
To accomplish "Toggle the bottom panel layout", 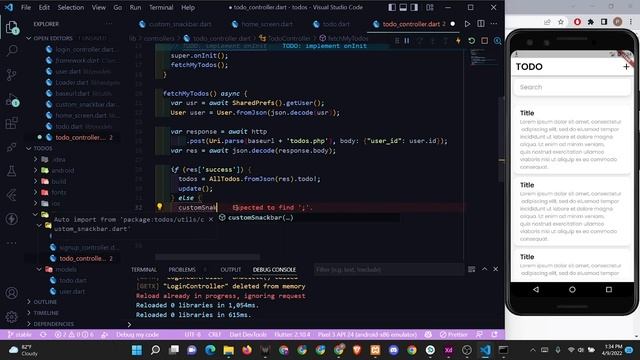I will 403,7.
